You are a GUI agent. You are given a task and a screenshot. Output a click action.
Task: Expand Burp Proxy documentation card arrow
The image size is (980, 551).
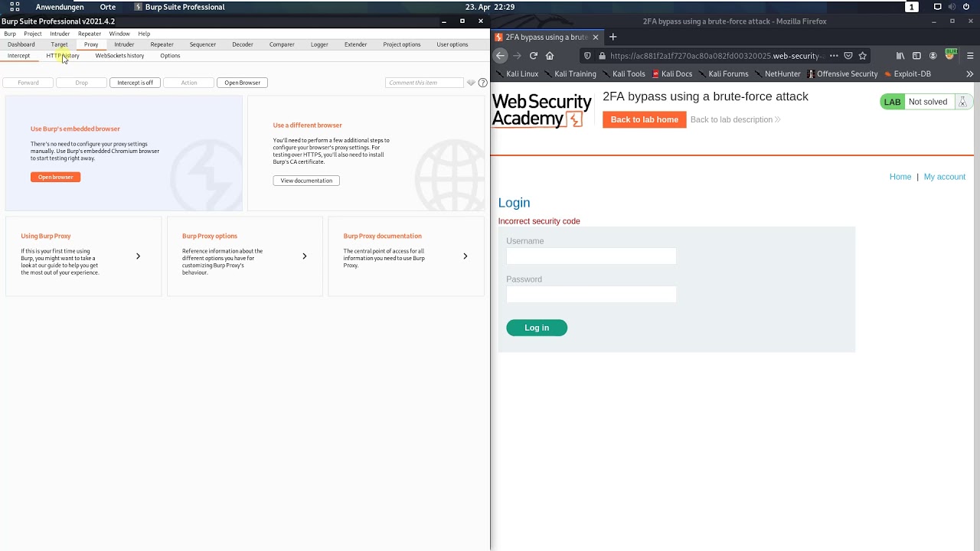click(465, 256)
